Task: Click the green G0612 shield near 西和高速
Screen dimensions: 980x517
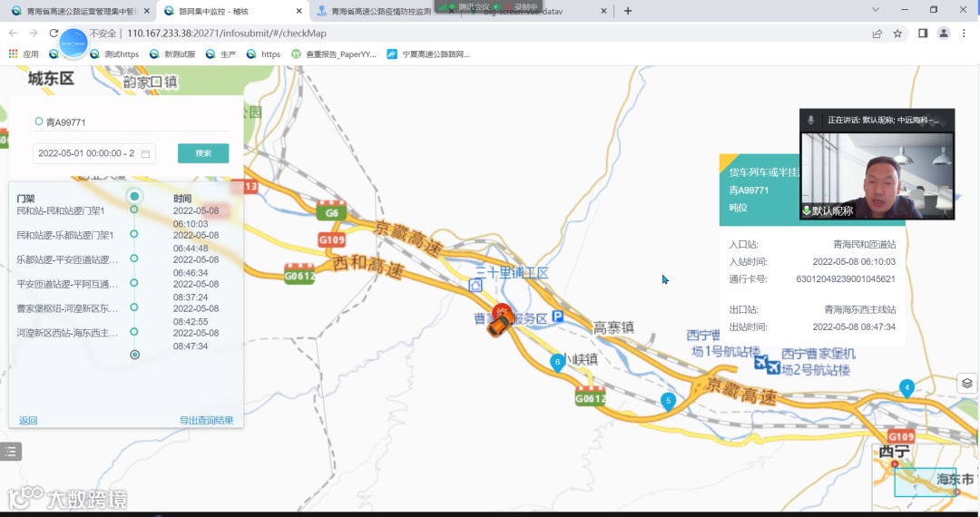Action: pyautogui.click(x=299, y=274)
